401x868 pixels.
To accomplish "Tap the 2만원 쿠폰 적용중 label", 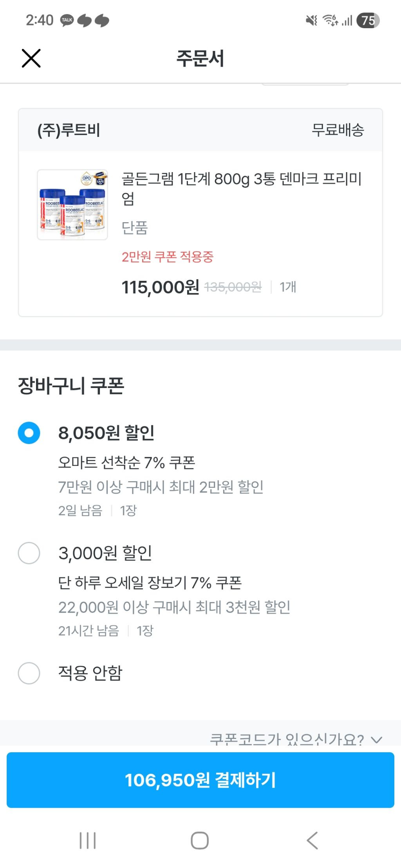I will pyautogui.click(x=167, y=257).
